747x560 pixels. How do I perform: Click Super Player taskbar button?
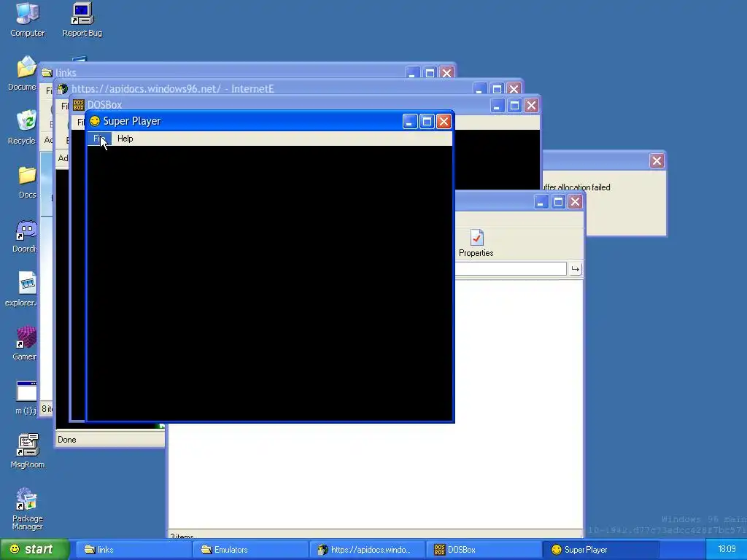600,550
